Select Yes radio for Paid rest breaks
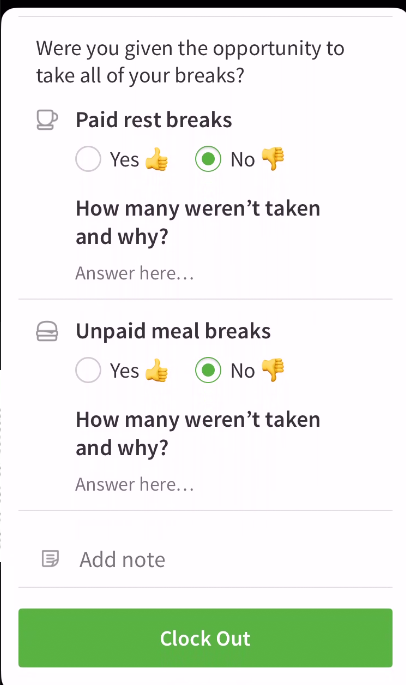This screenshot has height=685, width=406. 88,159
